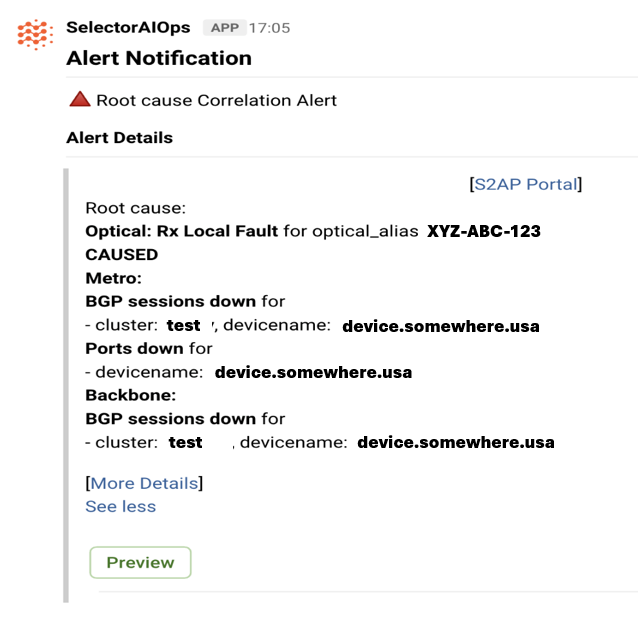Select the optical alias XYZ-ABC-123

point(484,231)
